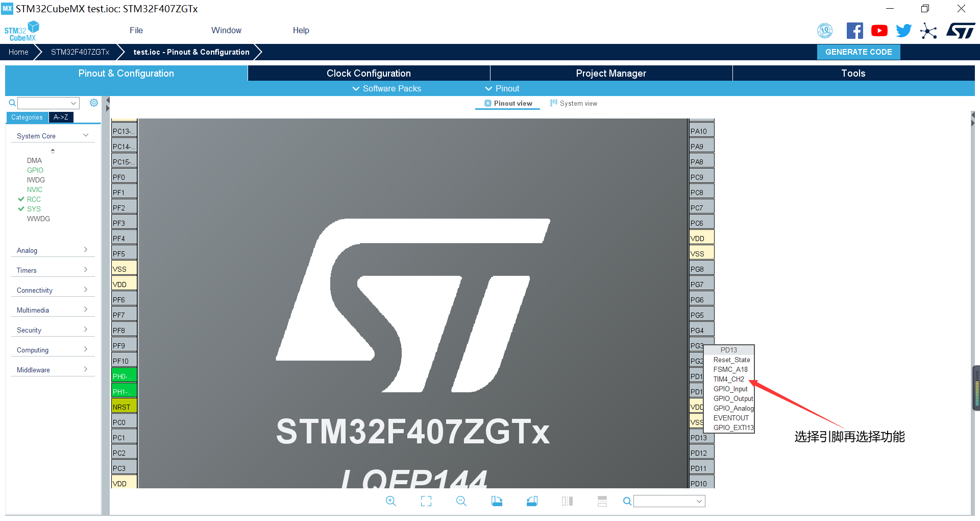The image size is (980, 521).
Task: Click the Twitter icon in the header
Action: [903, 30]
